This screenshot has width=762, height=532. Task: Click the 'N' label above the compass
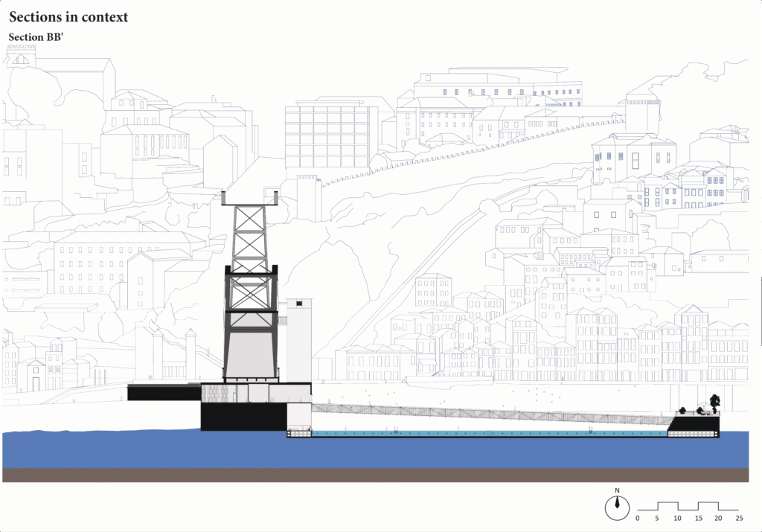617,490
